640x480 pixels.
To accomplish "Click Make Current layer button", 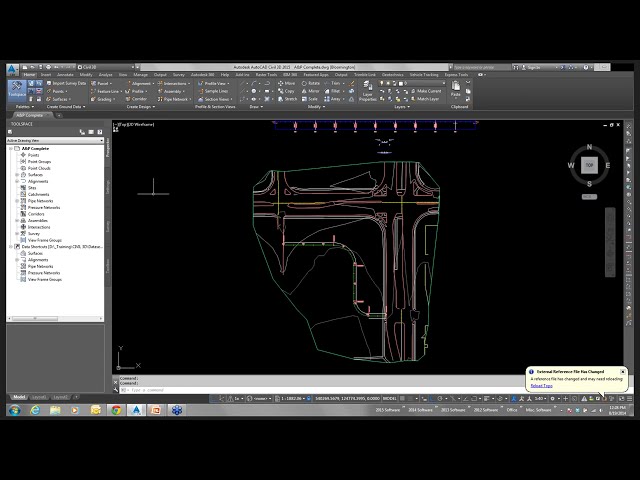I will coord(428,91).
